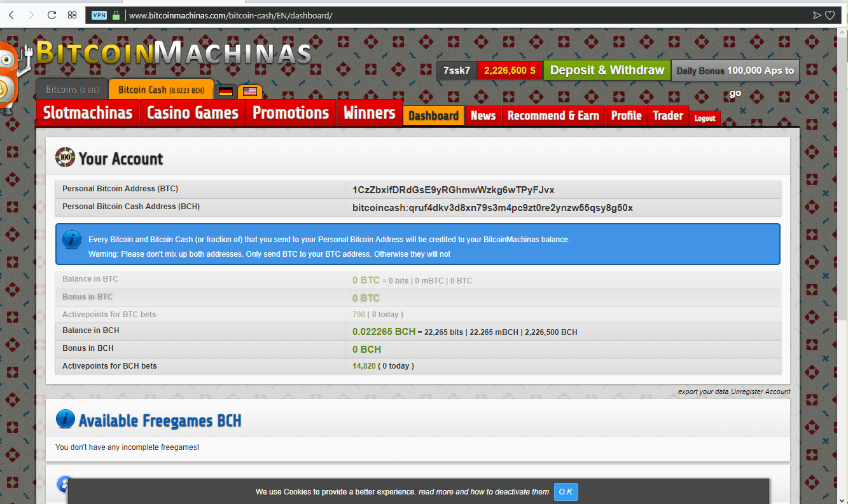Click the username 7ssk7
Viewport: 848px width, 504px height.
(x=457, y=71)
